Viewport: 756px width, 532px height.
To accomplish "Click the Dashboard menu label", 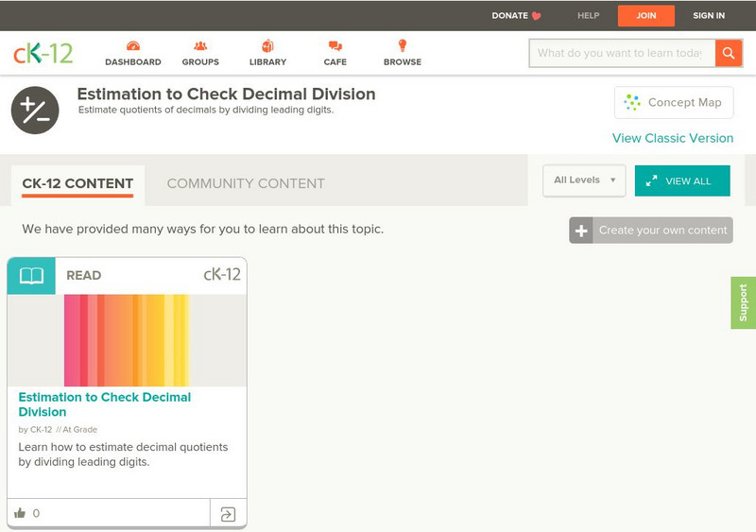I will (x=133, y=61).
